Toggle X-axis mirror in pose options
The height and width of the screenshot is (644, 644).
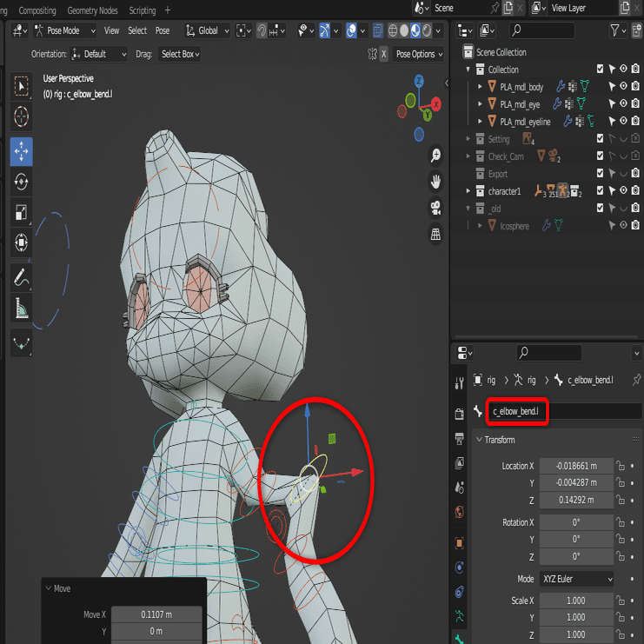[383, 54]
